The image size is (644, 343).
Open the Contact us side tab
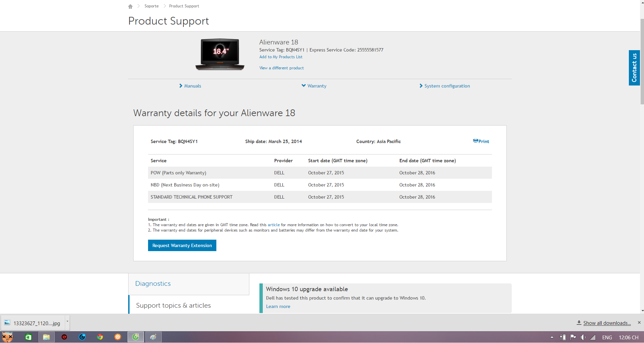tap(634, 68)
